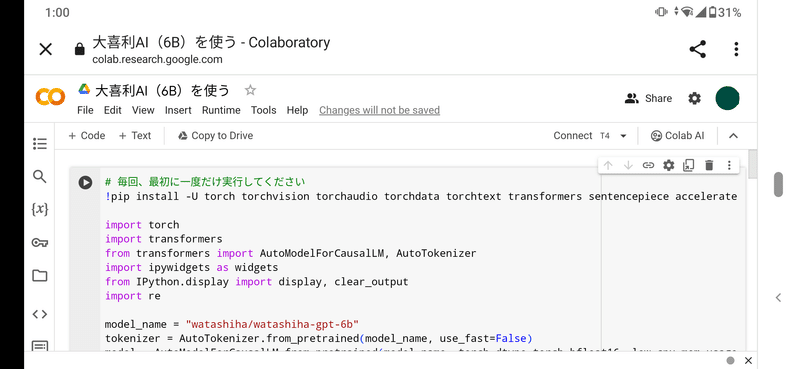Open the secrets key icon panel
The image size is (800, 369).
[x=40, y=242]
